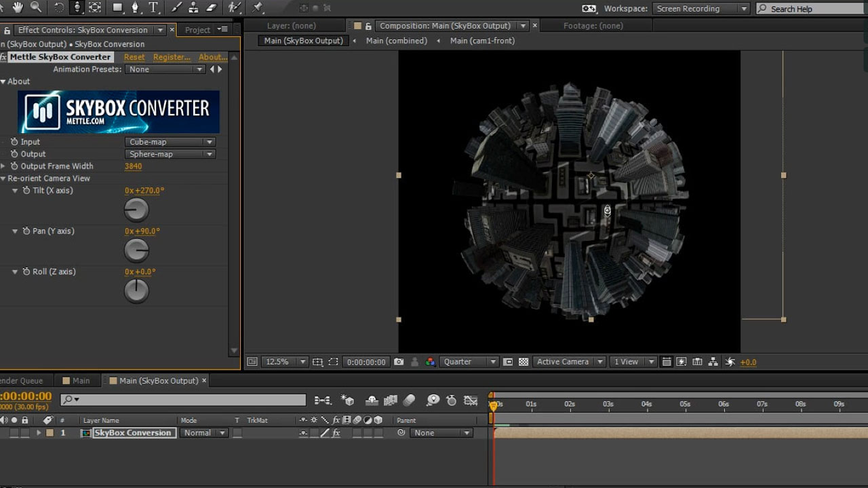Open the Quarter resolution dropdown
The height and width of the screenshot is (488, 868).
point(469,362)
